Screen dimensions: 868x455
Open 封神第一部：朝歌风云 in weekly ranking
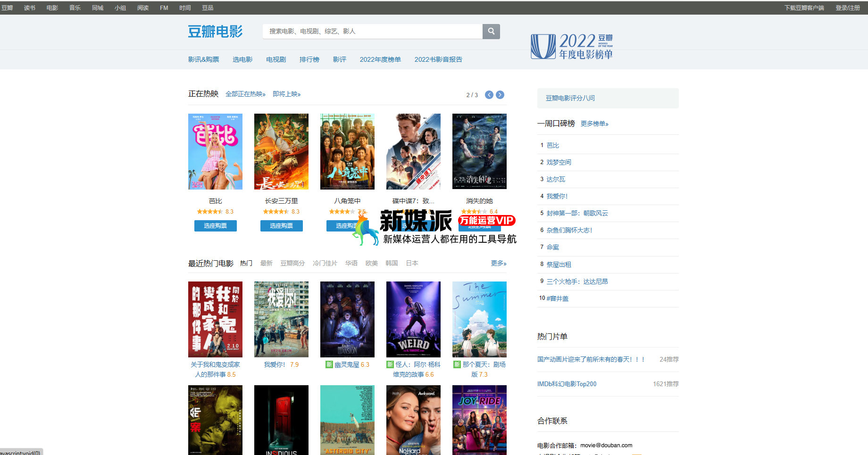click(x=577, y=213)
